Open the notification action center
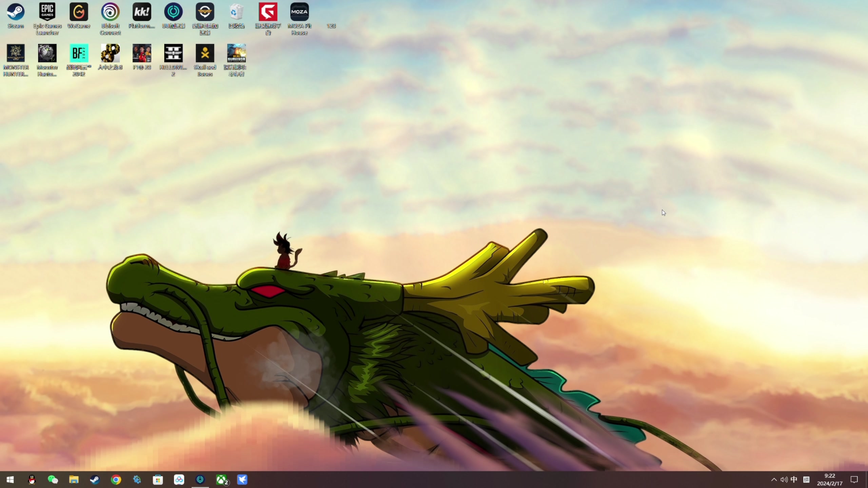This screenshot has width=868, height=488. pos(854,480)
